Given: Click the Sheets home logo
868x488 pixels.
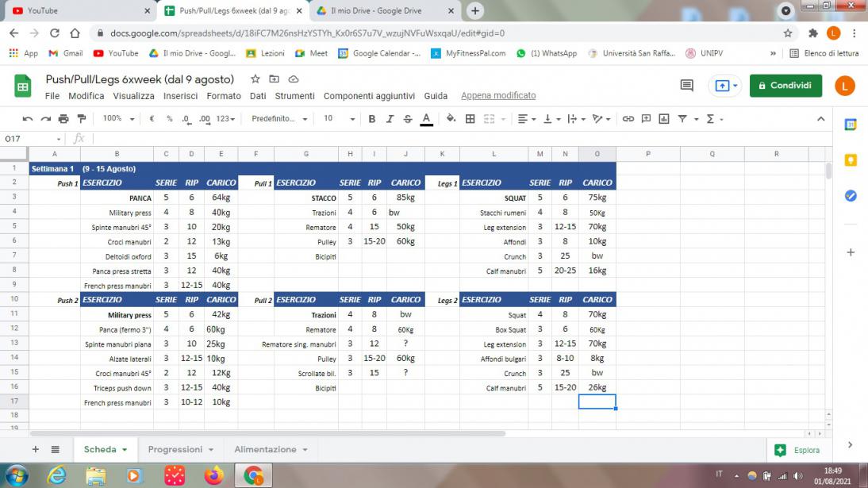Looking at the screenshot, I should [23, 86].
